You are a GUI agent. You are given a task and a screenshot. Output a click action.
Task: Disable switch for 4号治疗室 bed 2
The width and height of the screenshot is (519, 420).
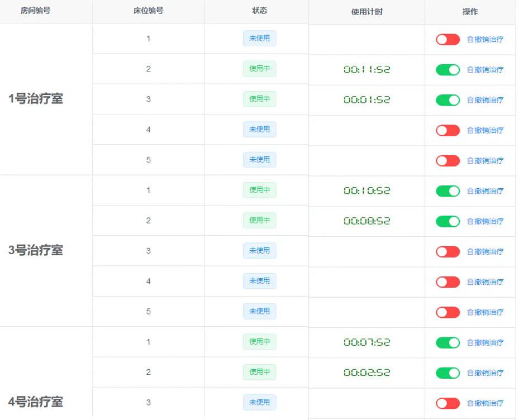447,373
